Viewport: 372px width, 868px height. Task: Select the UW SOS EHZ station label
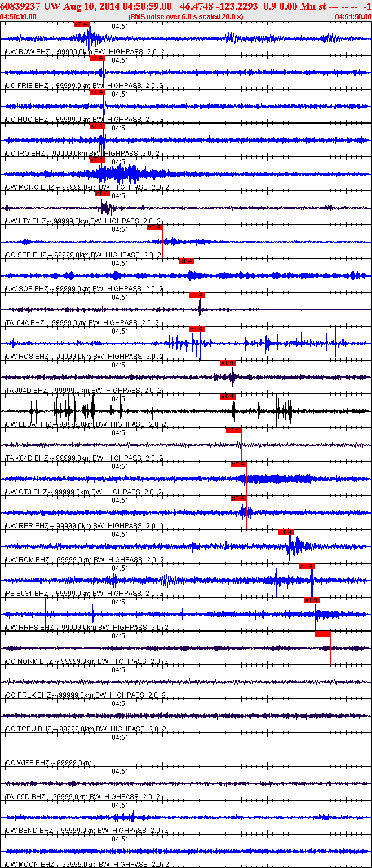[26, 289]
